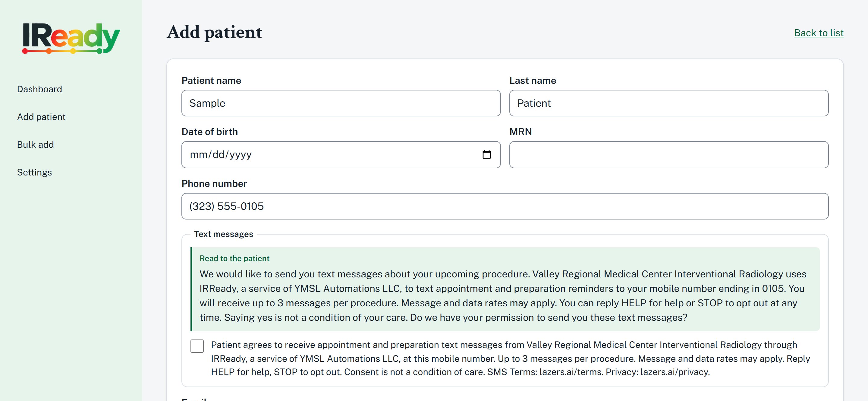Viewport: 868px width, 401px height.
Task: Check the patient agrees to text messages box
Action: (197, 346)
